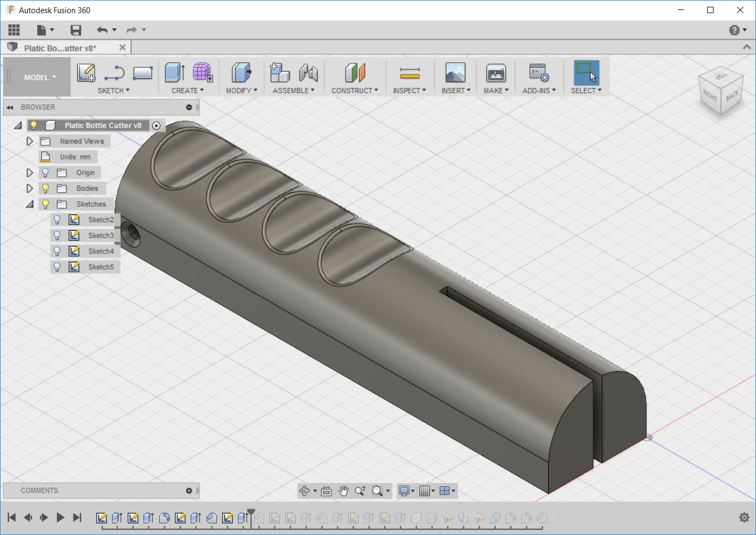Open the help menu question mark icon
This screenshot has height=535, width=756.
coord(734,30)
